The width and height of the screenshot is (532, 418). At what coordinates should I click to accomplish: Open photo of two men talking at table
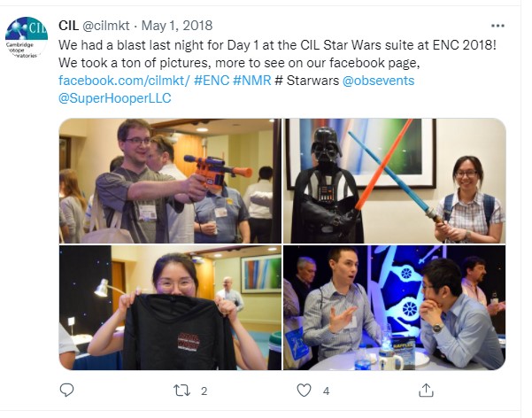pos(395,307)
